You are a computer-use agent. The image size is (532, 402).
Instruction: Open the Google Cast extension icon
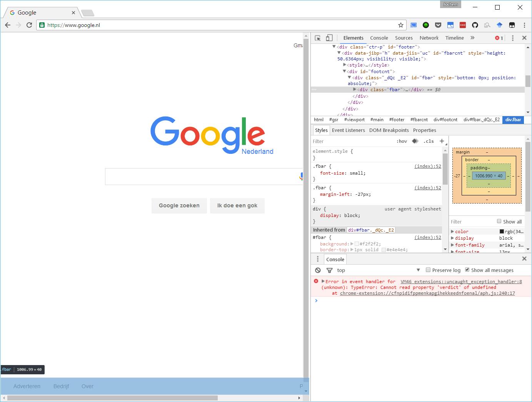coord(414,25)
